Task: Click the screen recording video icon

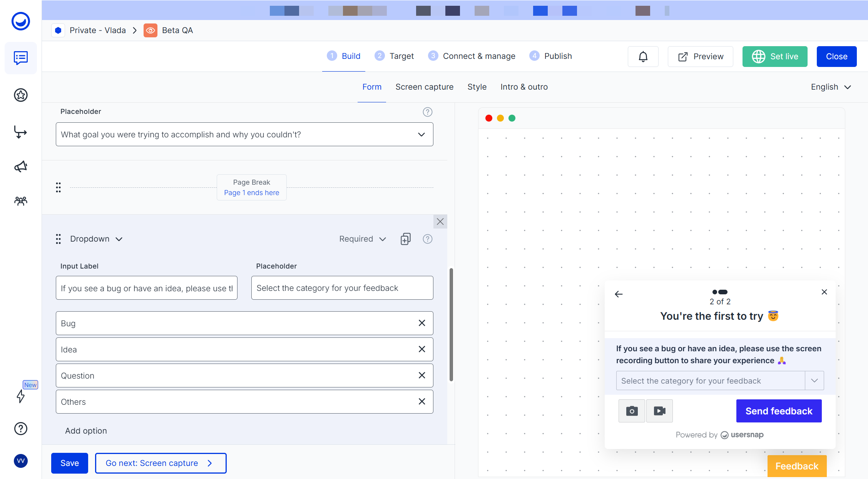Action: click(659, 411)
